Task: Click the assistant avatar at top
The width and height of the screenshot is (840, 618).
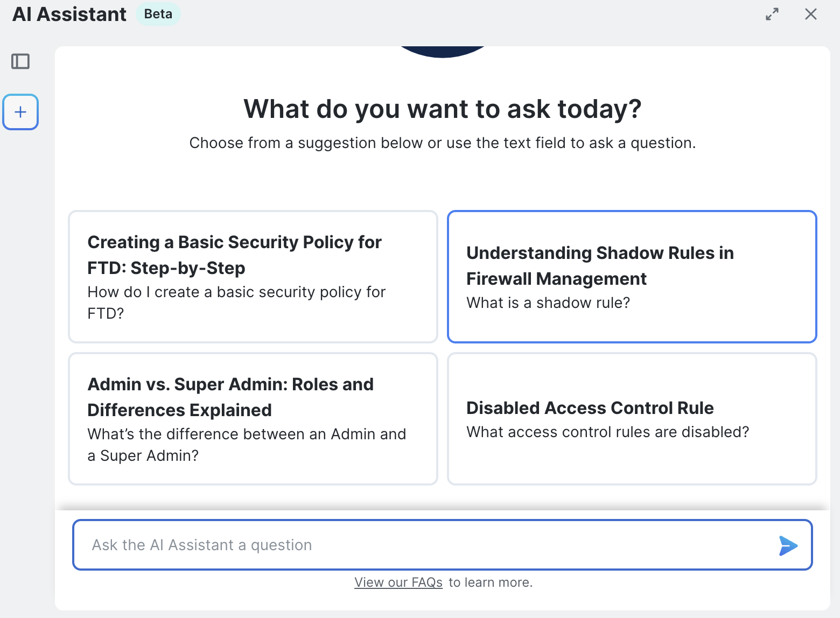Action: 443,51
